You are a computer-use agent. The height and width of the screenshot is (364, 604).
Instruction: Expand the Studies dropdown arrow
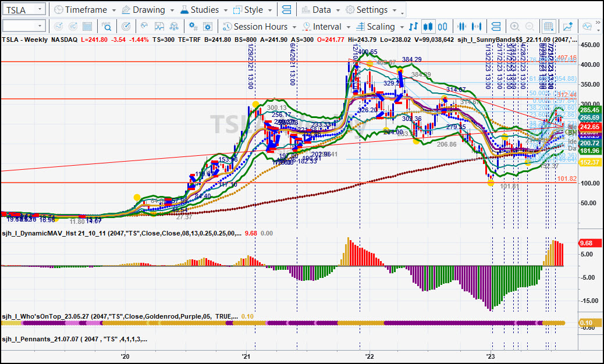226,10
